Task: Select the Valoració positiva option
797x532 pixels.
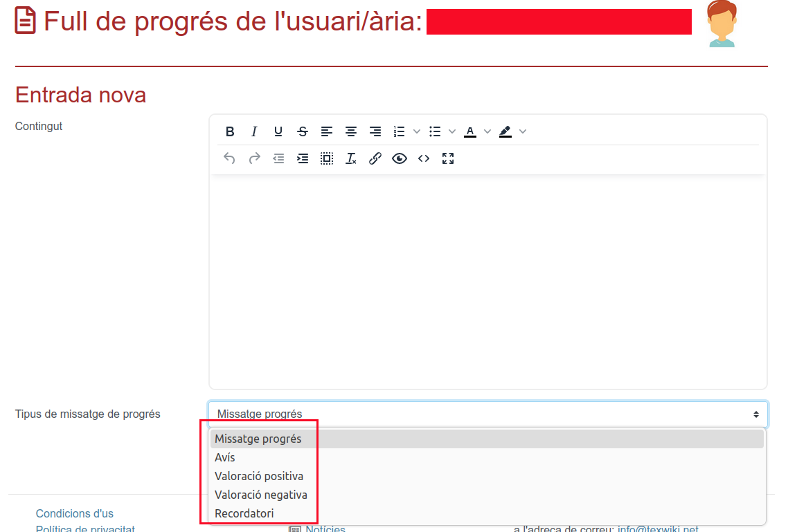Action: click(x=487, y=476)
